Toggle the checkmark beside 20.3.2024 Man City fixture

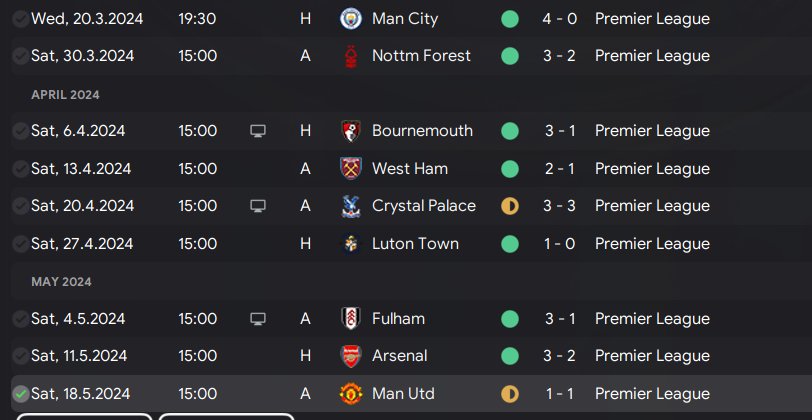[x=21, y=19]
